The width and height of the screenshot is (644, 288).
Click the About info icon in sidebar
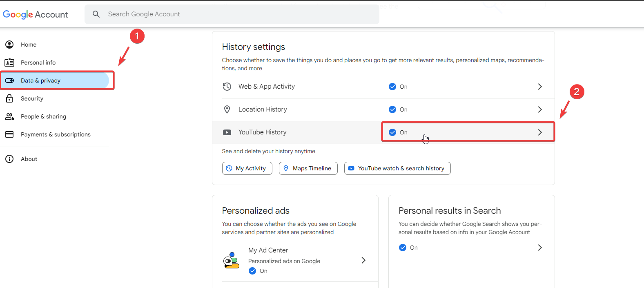click(9, 159)
